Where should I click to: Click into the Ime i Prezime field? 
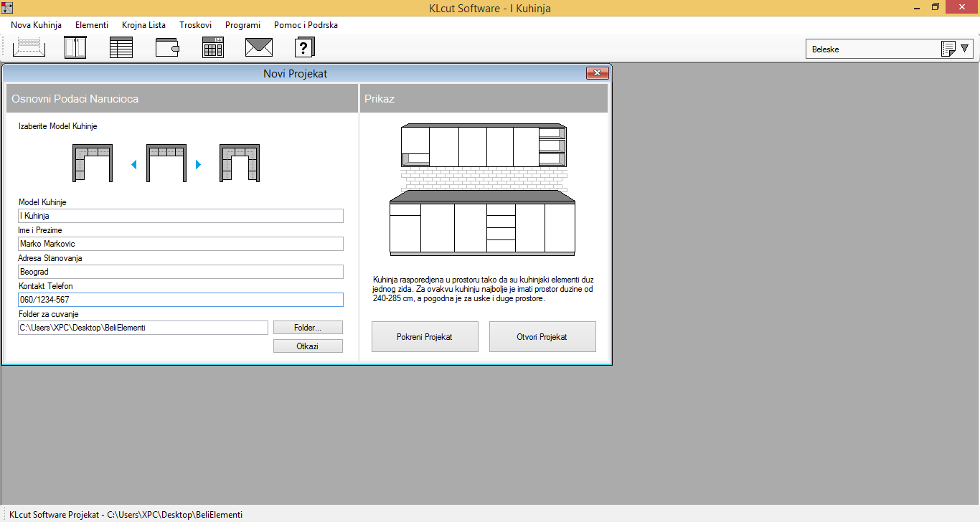pyautogui.click(x=181, y=244)
